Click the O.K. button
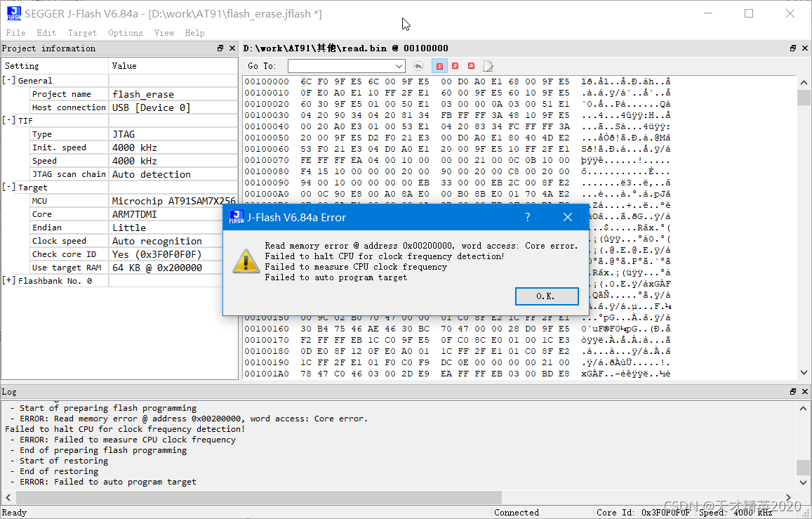The width and height of the screenshot is (812, 519). point(547,296)
